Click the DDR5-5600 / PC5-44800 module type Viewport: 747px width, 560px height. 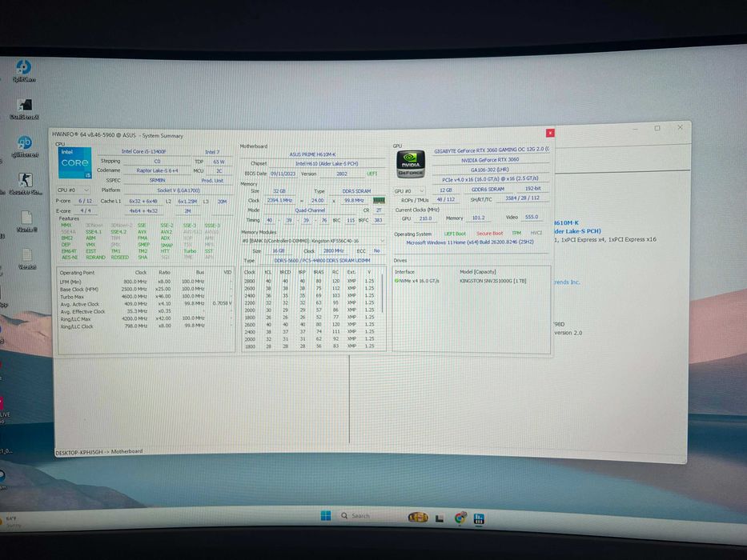pyautogui.click(x=322, y=261)
